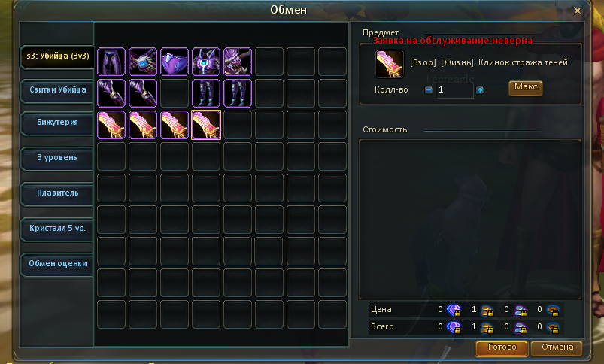604x364 pixels.
Task: Pick the first glowing blade item
Action: (x=111, y=125)
